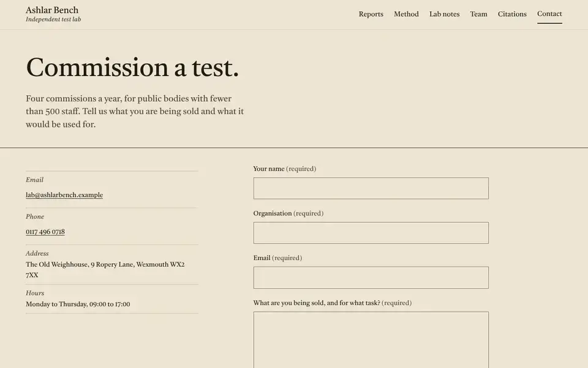
Task: Open Lab notes in navigation
Action: [x=445, y=14]
